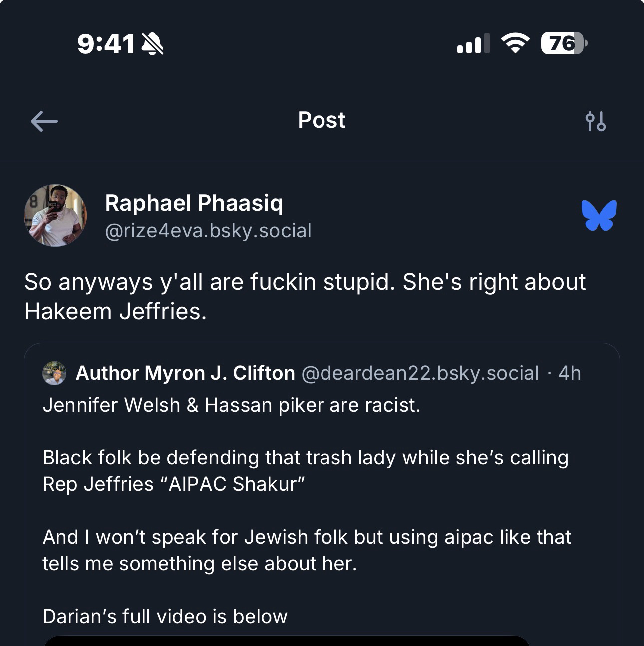The image size is (644, 646).
Task: Tap the cellular signal bars
Action: 472,44
